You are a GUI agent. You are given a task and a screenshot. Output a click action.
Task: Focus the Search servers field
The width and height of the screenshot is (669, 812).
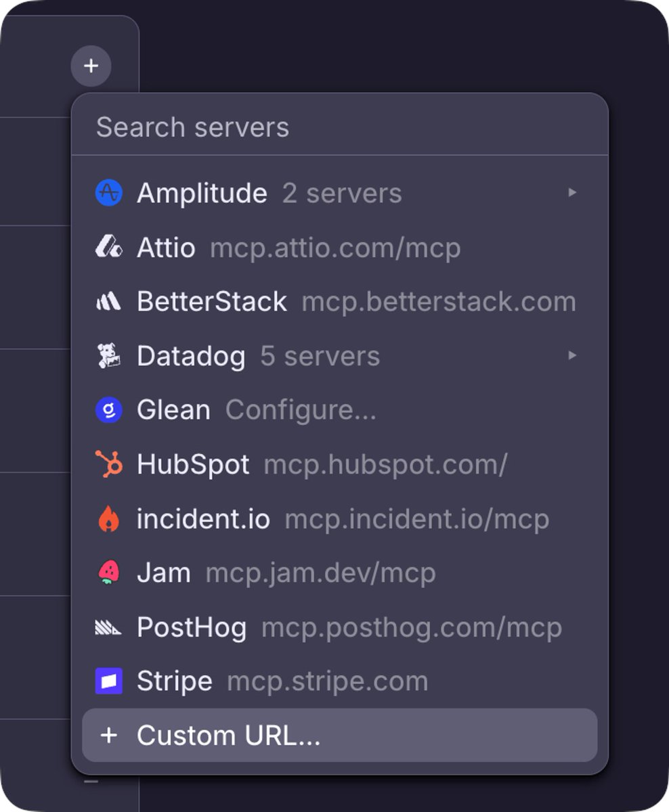click(339, 127)
